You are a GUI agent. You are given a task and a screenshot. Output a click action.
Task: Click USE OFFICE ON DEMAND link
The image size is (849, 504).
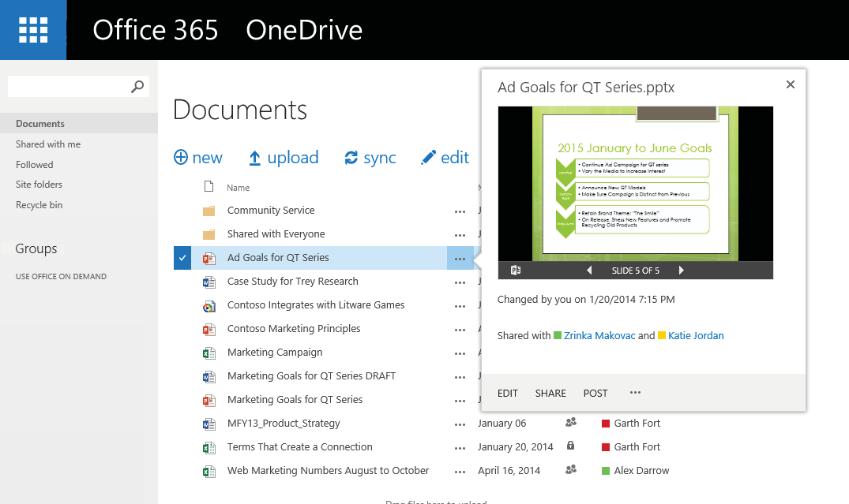click(x=61, y=276)
